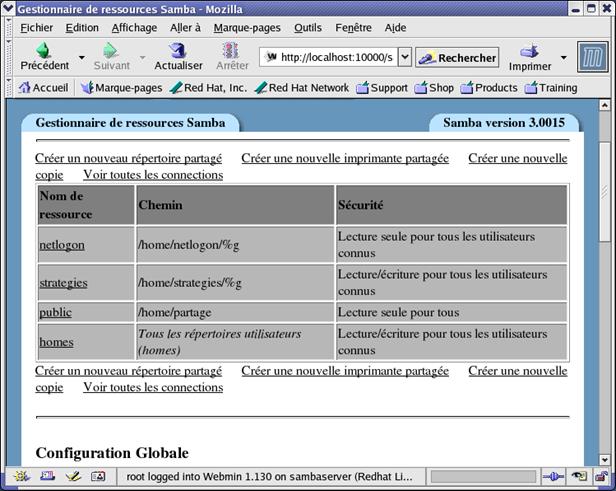
Task: Open the window menu icon in title bar
Action: coord(8,8)
